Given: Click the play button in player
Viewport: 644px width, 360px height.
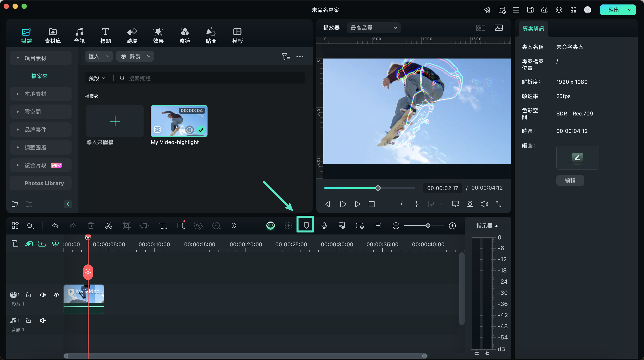Looking at the screenshot, I should [358, 204].
